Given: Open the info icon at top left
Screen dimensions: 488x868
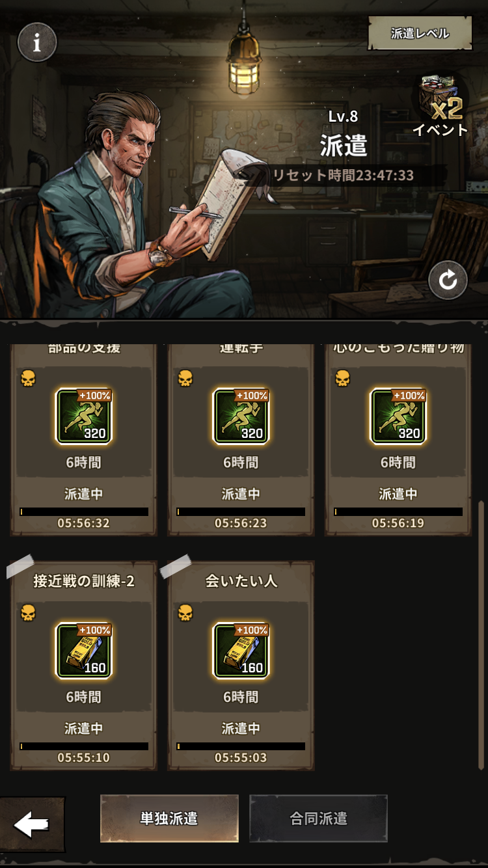Looking at the screenshot, I should click(x=37, y=43).
